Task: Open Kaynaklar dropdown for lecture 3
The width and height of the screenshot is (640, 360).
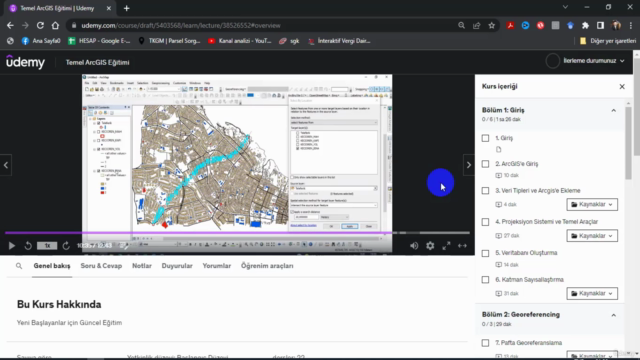Action: [592, 204]
